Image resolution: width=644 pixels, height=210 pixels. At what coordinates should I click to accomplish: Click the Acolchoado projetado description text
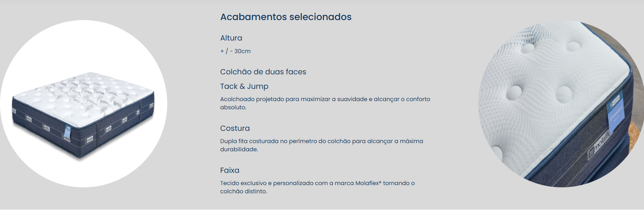pos(325,103)
